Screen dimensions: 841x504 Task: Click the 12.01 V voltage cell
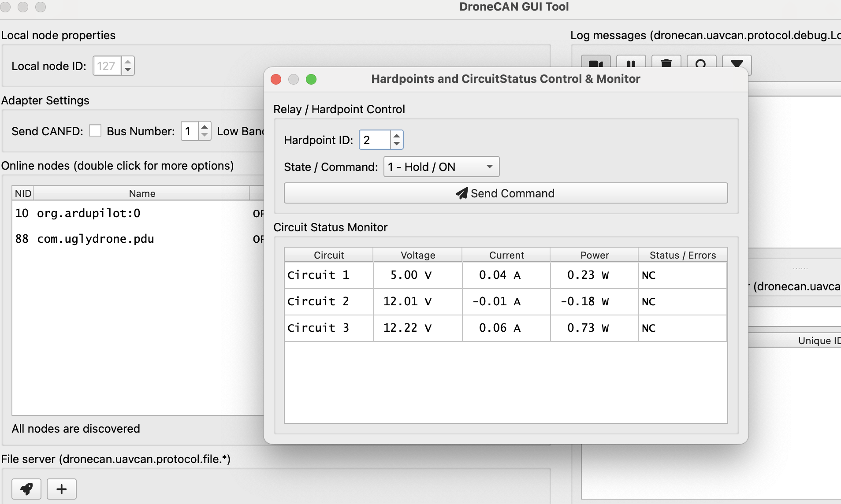[x=418, y=302]
